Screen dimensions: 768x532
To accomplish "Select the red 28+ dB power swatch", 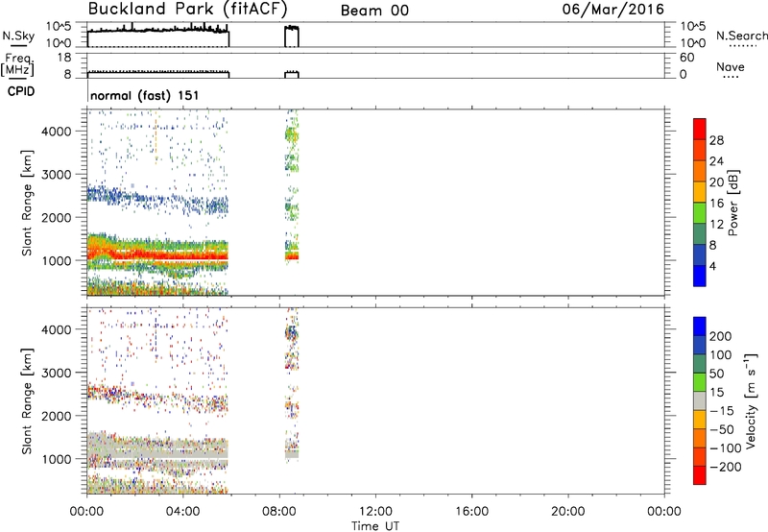I will [700, 129].
